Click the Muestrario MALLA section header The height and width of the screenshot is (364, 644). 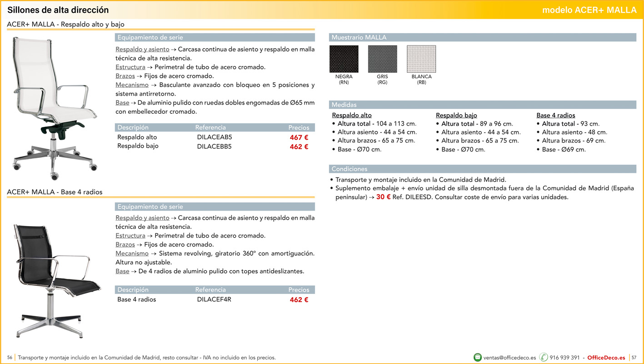point(359,37)
